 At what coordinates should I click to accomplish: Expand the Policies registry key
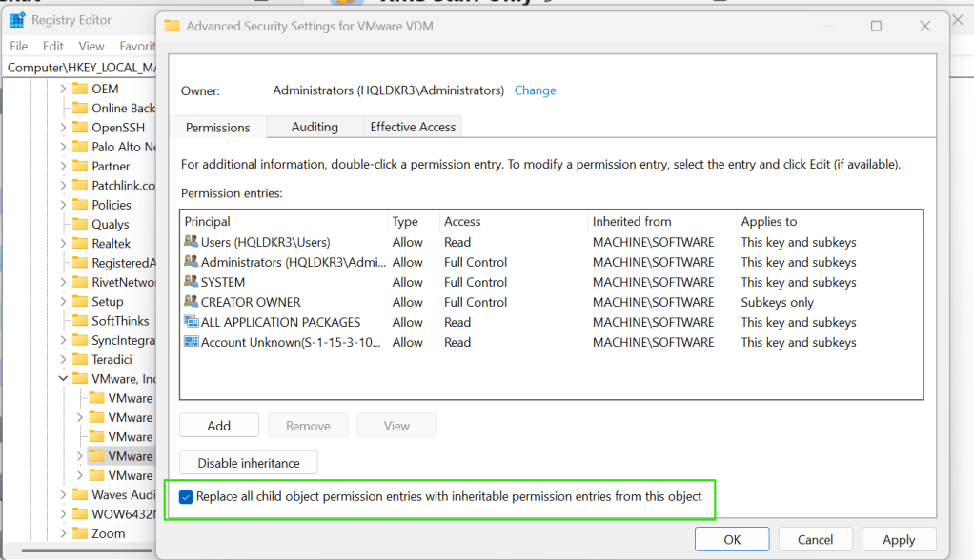tap(63, 205)
